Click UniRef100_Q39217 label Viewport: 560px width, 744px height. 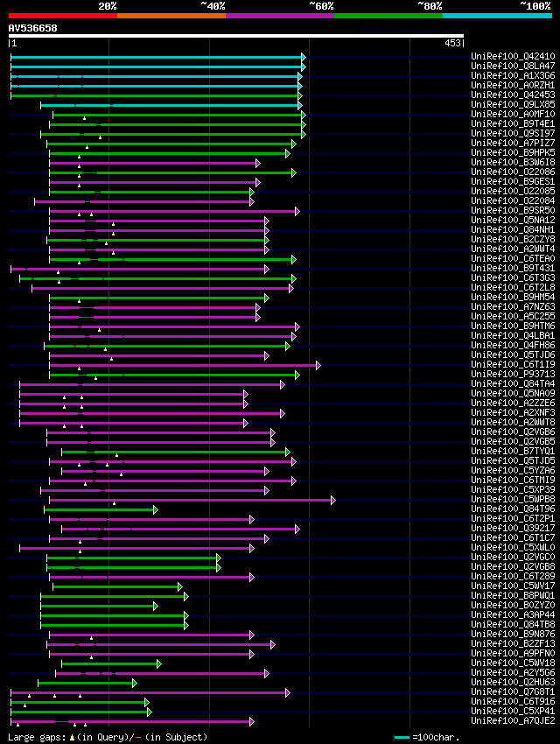point(513,528)
